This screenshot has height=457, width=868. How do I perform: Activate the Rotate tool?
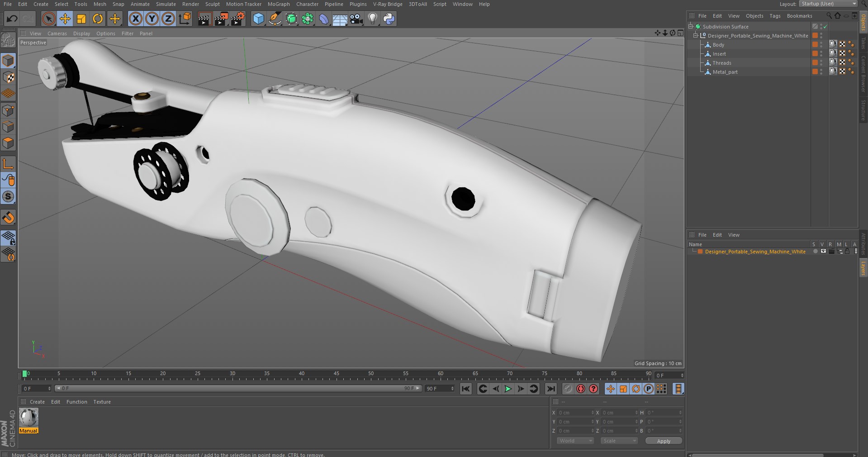pos(98,19)
